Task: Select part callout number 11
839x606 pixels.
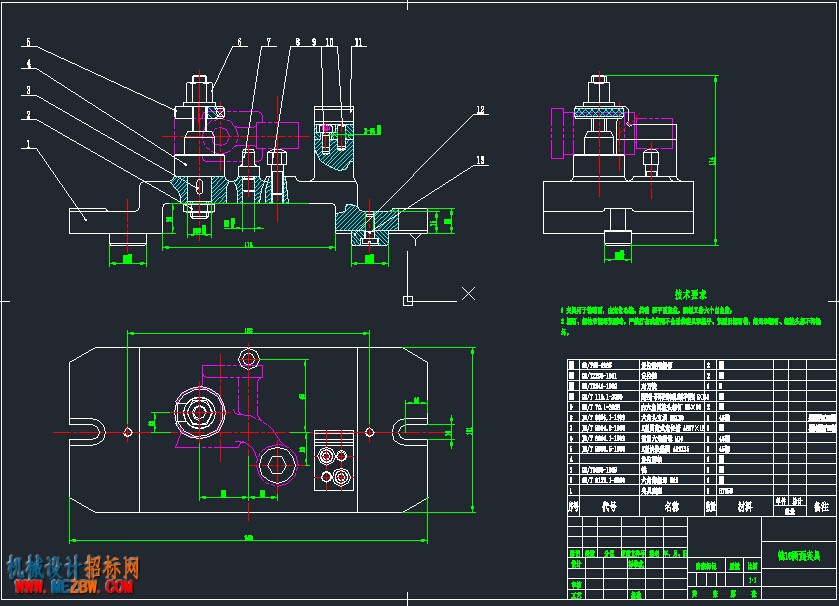Action: click(x=358, y=42)
